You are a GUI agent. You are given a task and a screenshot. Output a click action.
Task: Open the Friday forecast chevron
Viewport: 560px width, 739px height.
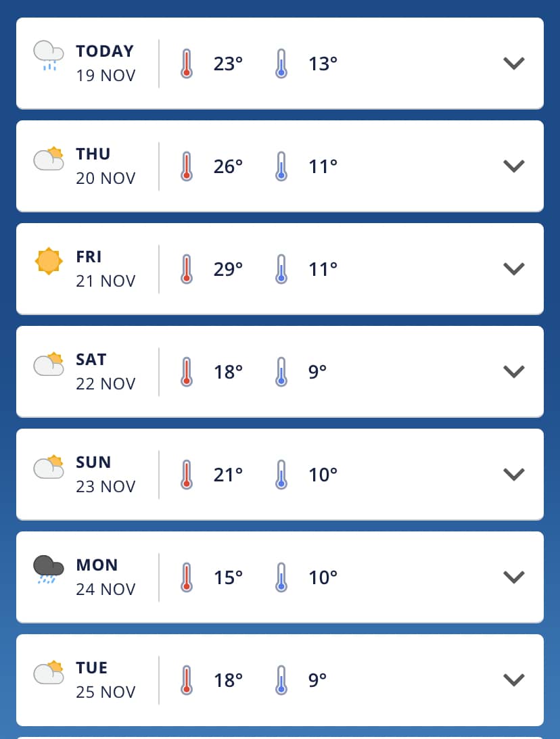pyautogui.click(x=514, y=269)
